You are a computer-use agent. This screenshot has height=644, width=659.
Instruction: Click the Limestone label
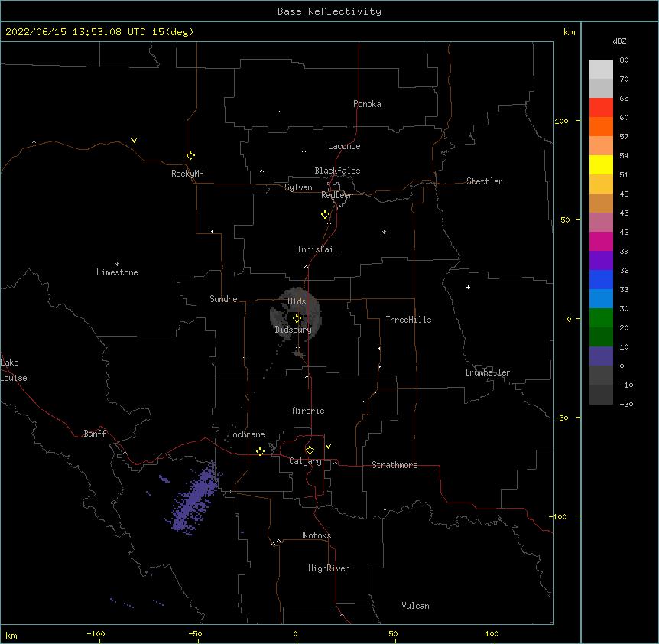click(117, 272)
